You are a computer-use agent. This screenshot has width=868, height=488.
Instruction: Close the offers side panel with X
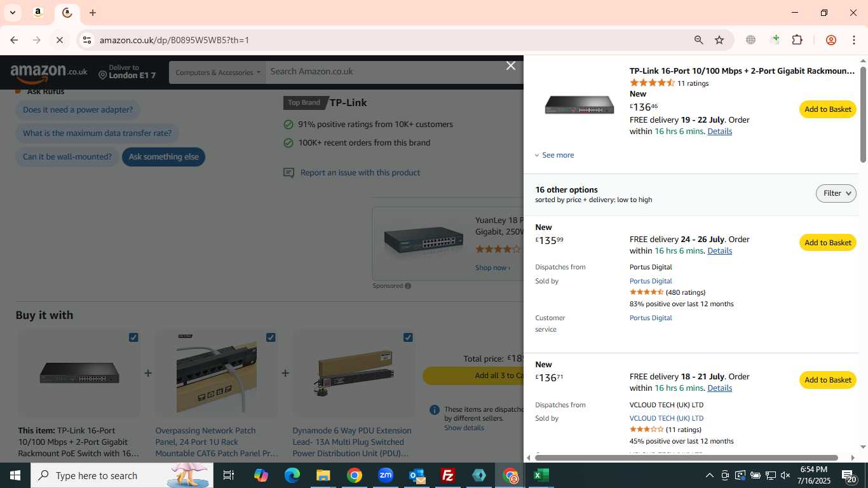tap(510, 65)
